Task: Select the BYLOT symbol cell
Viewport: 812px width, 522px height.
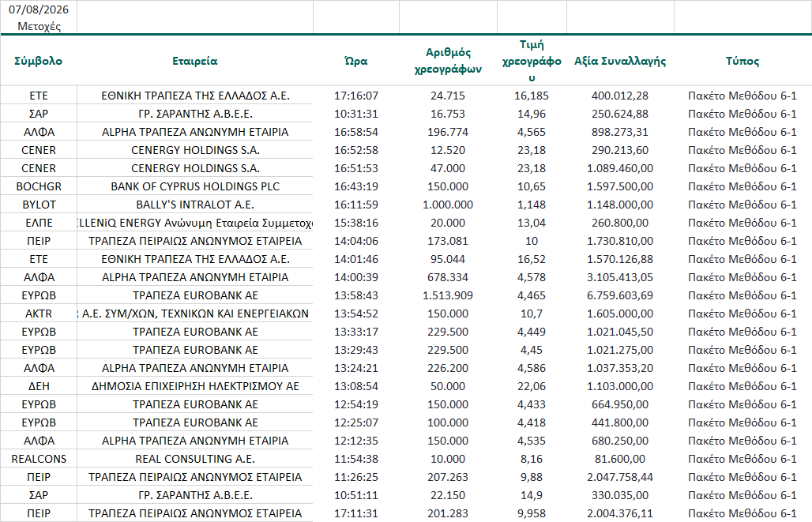Action: pos(39,205)
